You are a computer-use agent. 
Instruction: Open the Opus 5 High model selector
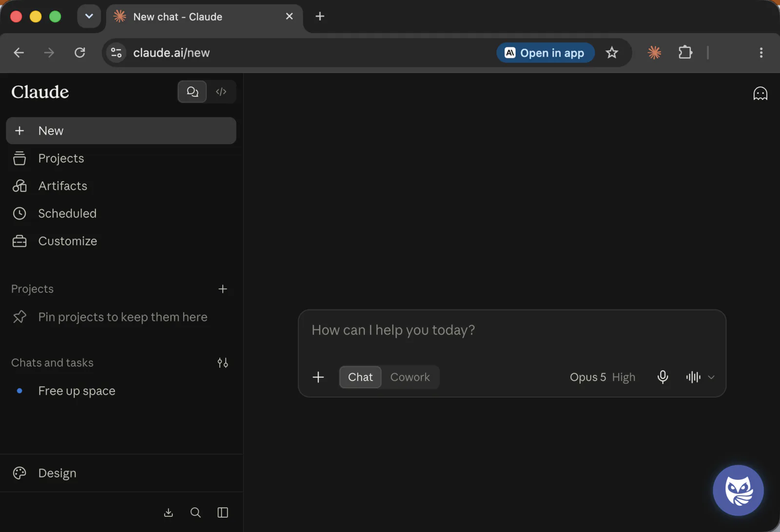603,377
